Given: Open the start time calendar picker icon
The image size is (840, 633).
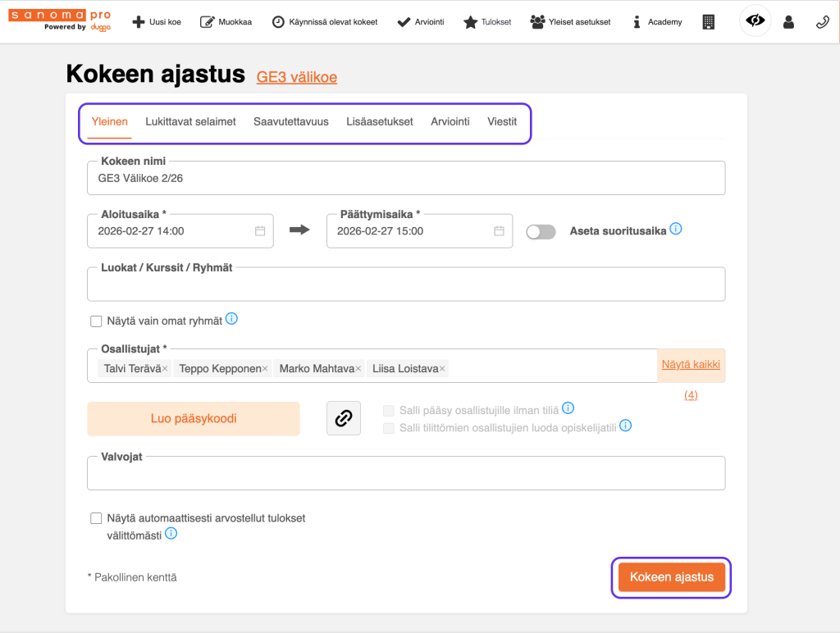Looking at the screenshot, I should pyautogui.click(x=260, y=231).
